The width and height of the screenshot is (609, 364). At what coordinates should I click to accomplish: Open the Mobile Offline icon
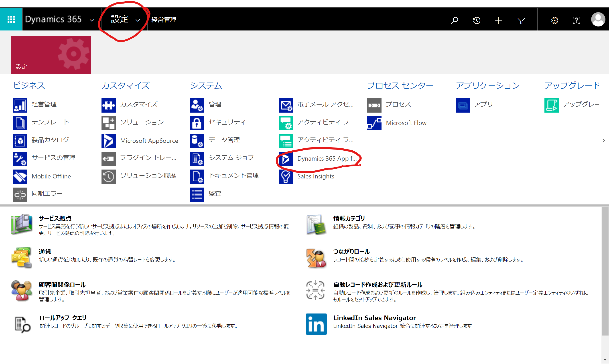(20, 176)
